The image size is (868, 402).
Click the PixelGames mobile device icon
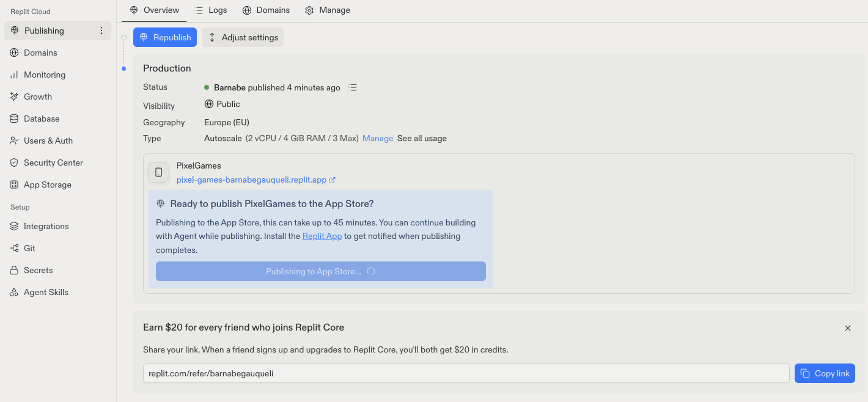point(159,172)
